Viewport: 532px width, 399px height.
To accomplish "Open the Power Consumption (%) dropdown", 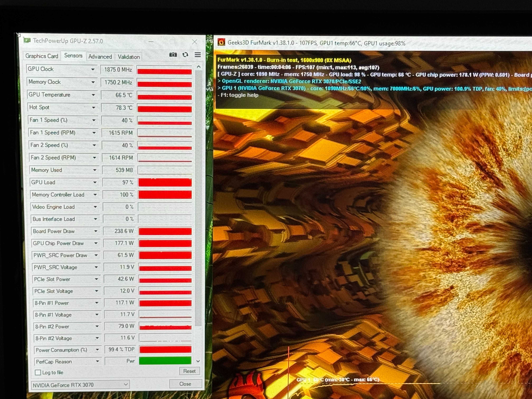I will (x=97, y=350).
